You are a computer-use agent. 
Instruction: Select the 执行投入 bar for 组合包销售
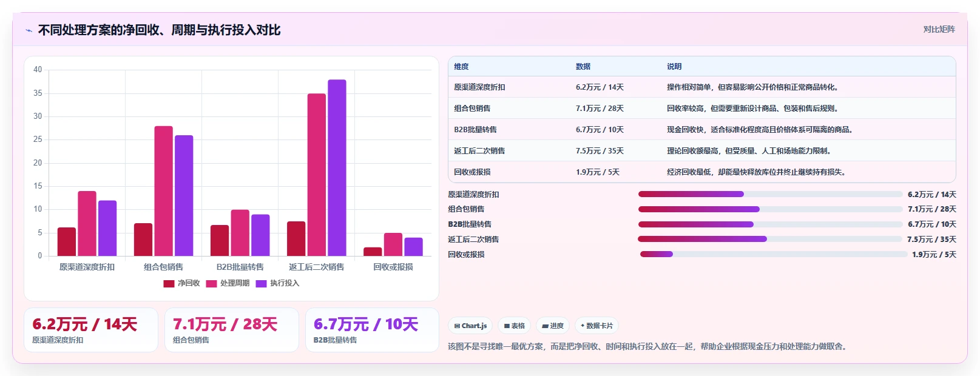184,195
